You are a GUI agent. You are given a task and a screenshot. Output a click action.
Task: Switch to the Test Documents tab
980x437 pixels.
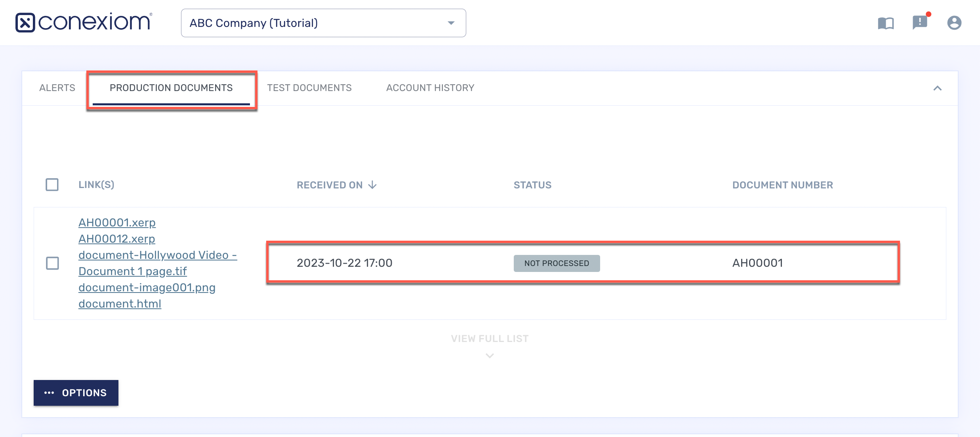(x=310, y=88)
